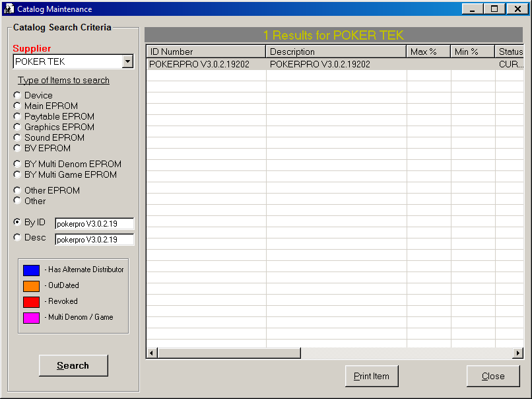Click the magenta Multi Denom / Game swatch
The width and height of the screenshot is (532, 399).
point(31,318)
